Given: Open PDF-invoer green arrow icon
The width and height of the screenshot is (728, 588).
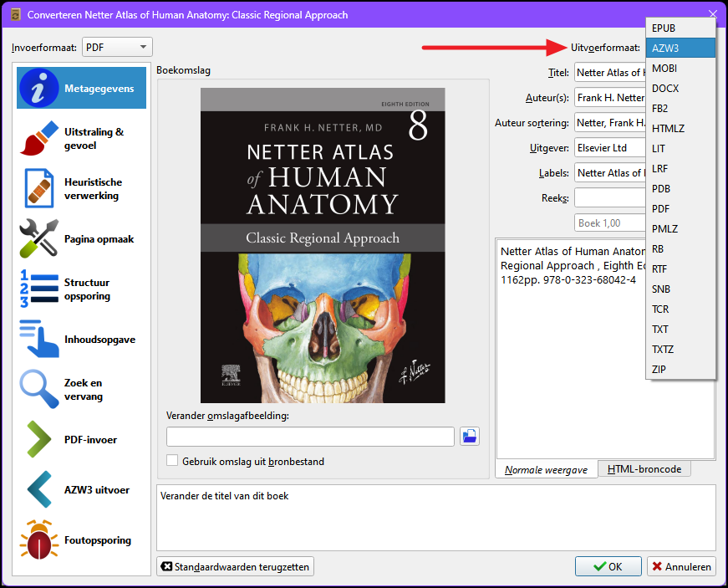Looking at the screenshot, I should [39, 439].
